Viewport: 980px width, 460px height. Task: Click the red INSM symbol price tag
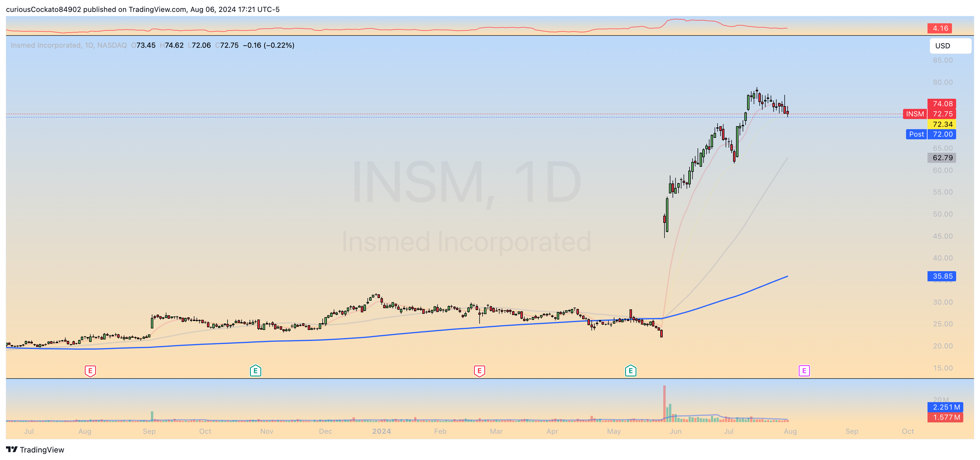click(915, 114)
